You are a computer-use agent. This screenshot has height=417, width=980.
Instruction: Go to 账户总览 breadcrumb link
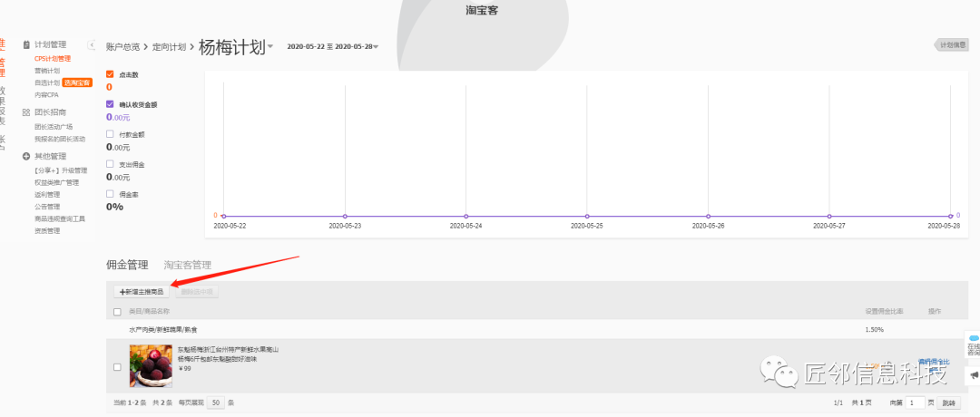click(122, 47)
